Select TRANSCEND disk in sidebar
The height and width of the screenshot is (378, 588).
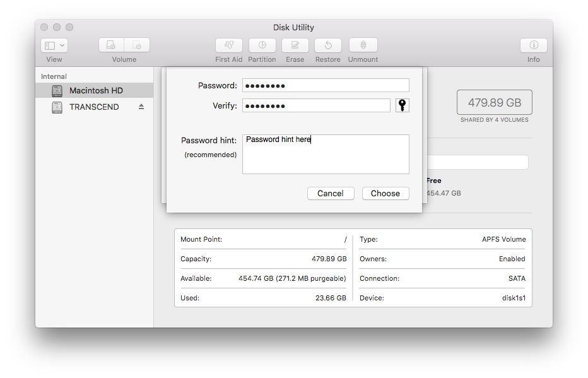[93, 107]
